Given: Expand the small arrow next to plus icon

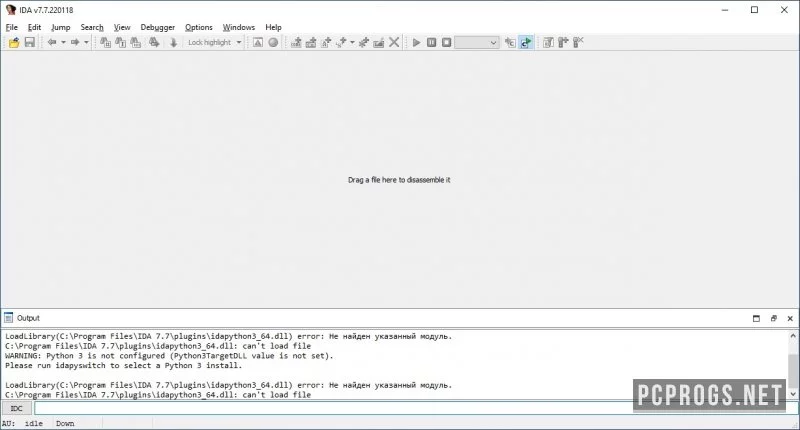Looking at the screenshot, I should click(x=352, y=42).
